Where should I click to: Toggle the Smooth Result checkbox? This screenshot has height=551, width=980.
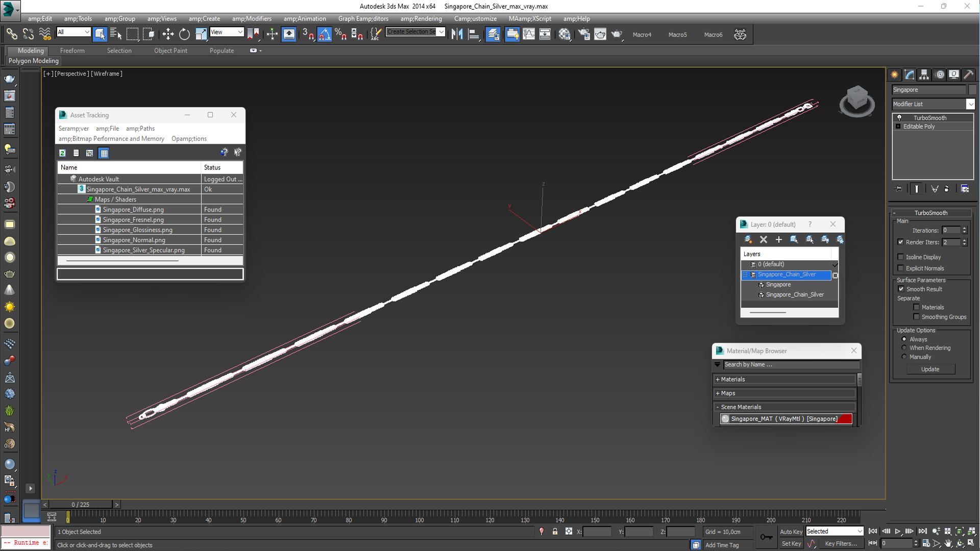tap(901, 289)
